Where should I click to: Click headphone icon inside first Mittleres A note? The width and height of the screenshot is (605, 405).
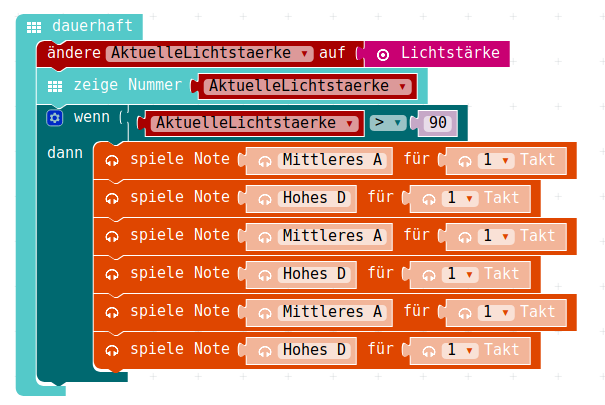click(265, 162)
